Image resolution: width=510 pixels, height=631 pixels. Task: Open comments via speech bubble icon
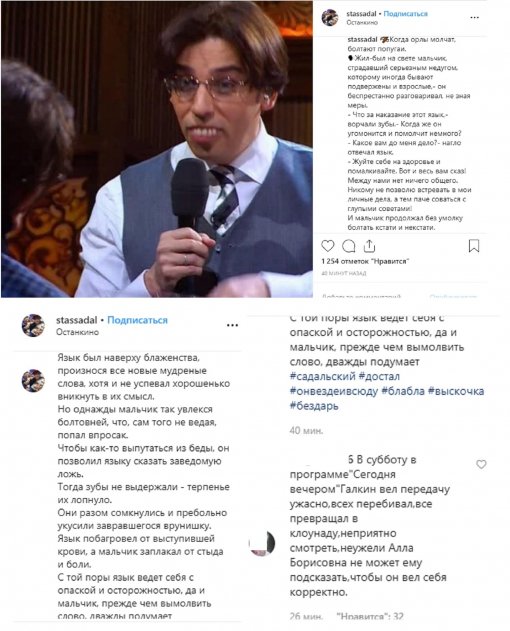349,245
